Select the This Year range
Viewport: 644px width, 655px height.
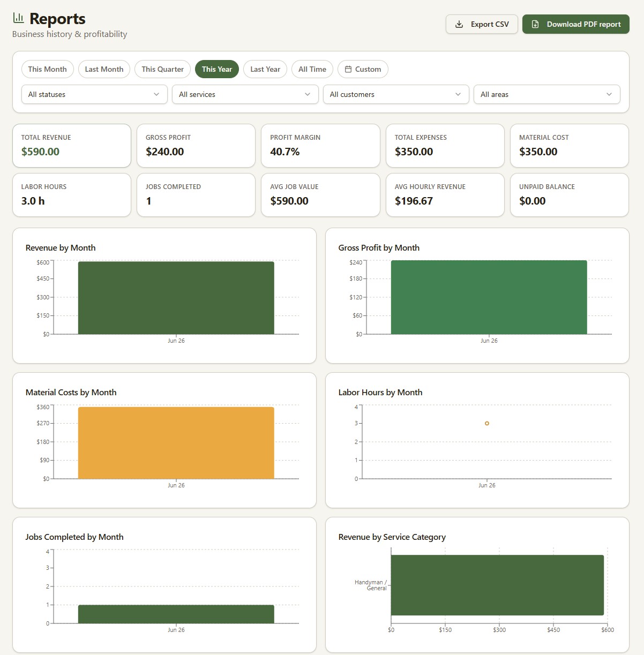click(x=217, y=69)
